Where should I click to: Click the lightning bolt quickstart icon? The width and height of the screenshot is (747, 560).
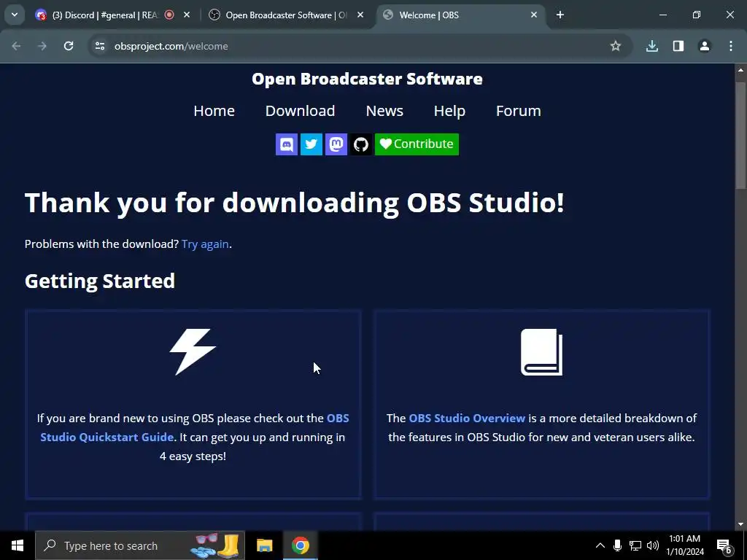[x=193, y=352]
